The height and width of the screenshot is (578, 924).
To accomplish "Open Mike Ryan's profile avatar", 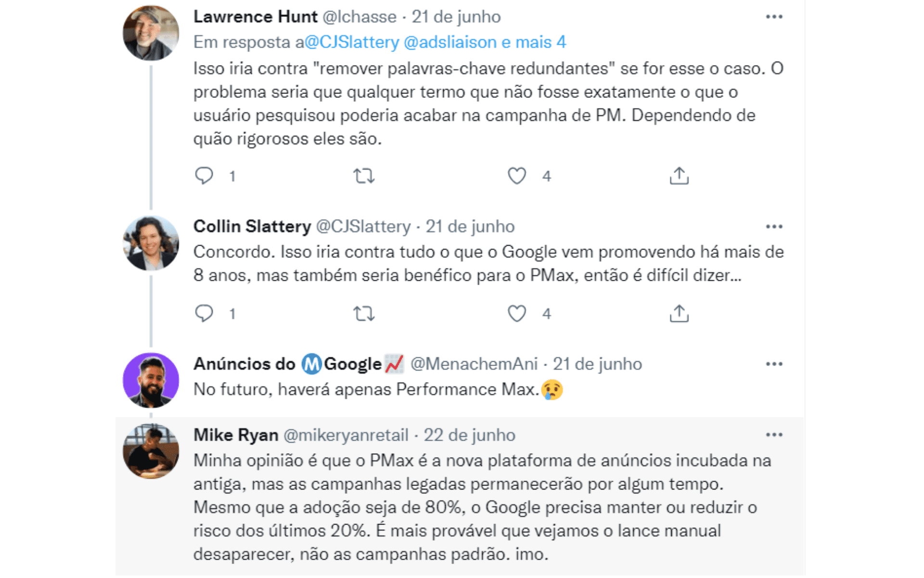I will coord(151,451).
